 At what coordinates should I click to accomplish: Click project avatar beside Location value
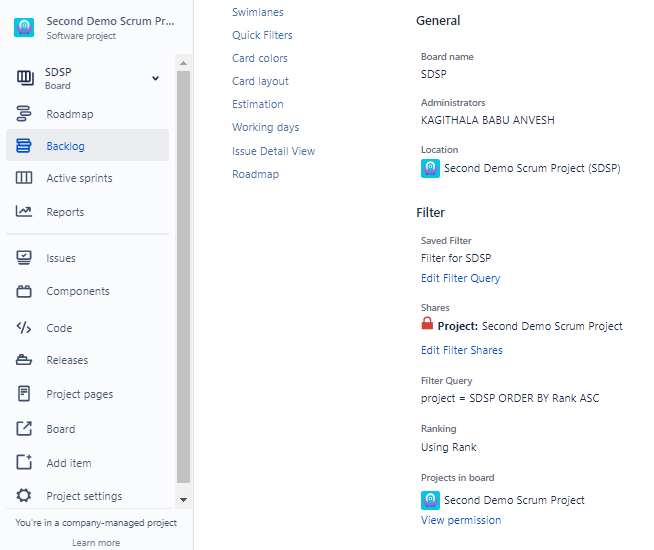coord(430,168)
